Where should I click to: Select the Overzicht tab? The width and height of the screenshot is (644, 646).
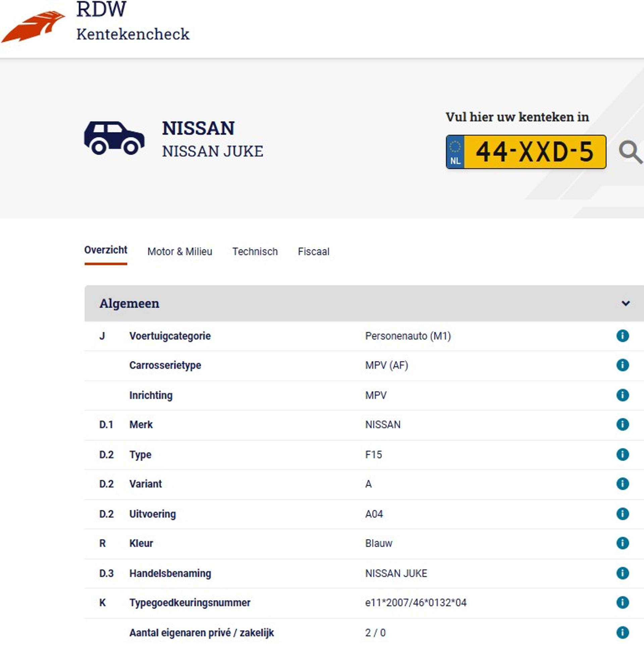(x=106, y=250)
